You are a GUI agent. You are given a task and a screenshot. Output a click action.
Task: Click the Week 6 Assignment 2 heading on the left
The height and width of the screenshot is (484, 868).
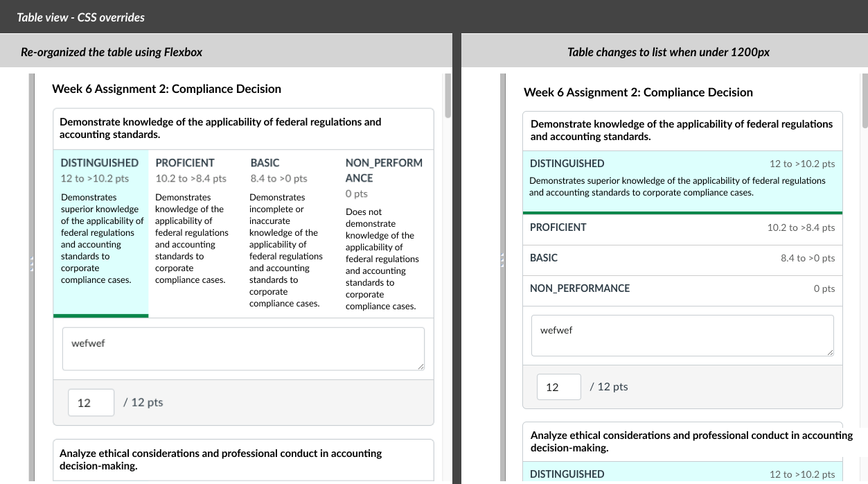coord(166,89)
